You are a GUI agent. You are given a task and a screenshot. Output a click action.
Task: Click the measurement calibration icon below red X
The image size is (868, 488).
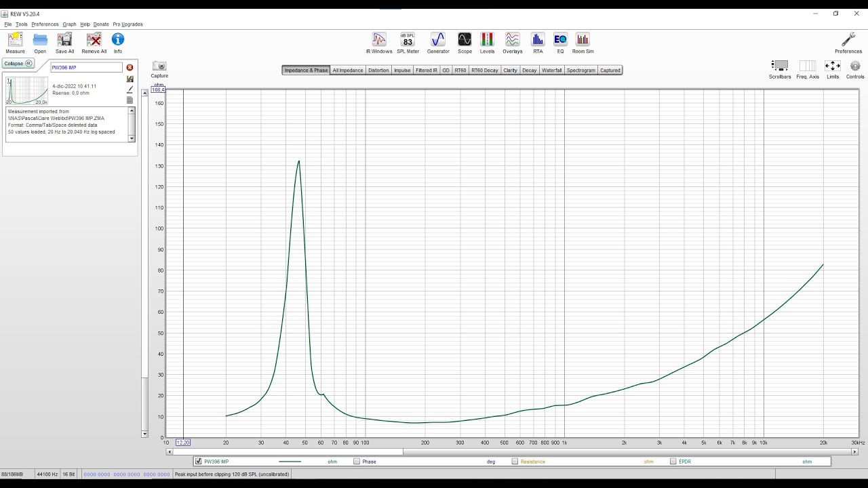point(130,79)
